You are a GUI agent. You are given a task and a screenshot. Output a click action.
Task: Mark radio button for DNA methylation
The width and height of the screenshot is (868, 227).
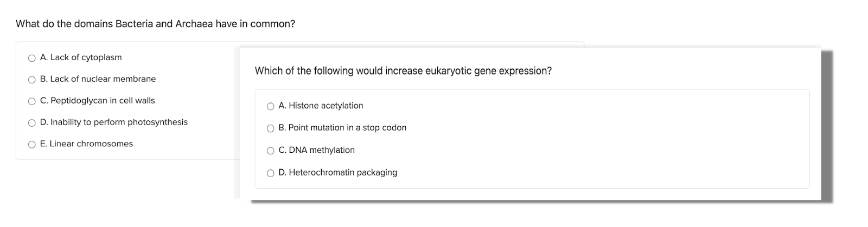coord(270,151)
